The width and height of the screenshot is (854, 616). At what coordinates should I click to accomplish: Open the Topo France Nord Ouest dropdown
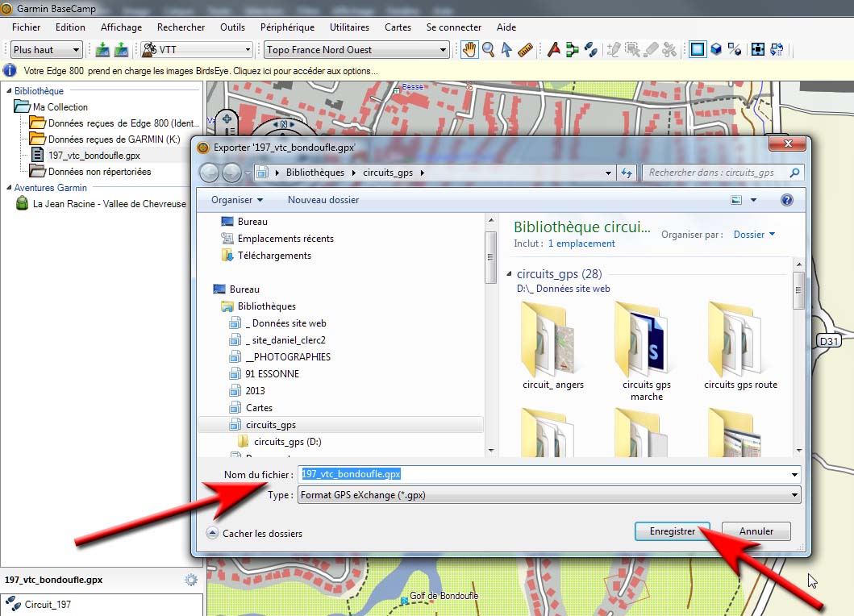click(x=356, y=49)
